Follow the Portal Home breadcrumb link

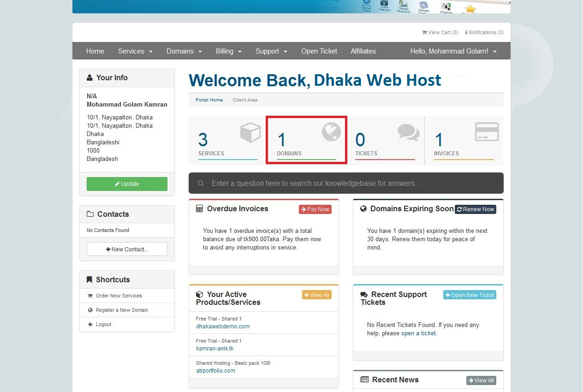[x=209, y=100]
